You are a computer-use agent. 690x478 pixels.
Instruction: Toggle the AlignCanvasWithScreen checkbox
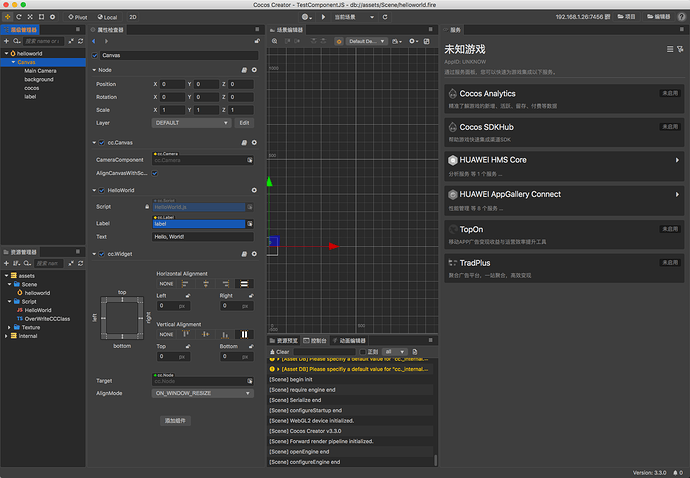point(155,173)
